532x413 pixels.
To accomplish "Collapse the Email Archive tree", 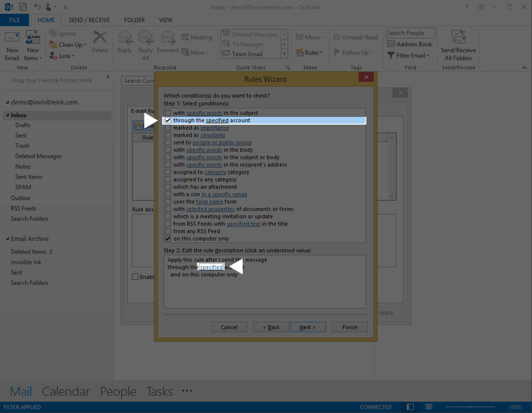I will coord(7,239).
